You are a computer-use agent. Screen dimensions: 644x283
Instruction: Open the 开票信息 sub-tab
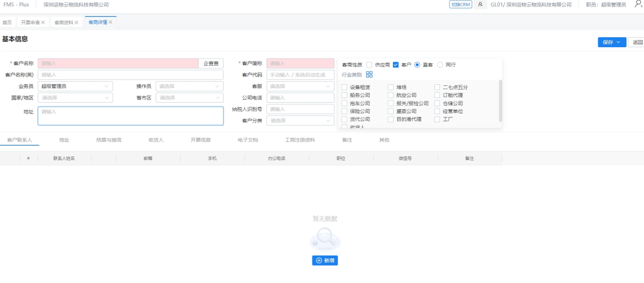tap(200, 140)
